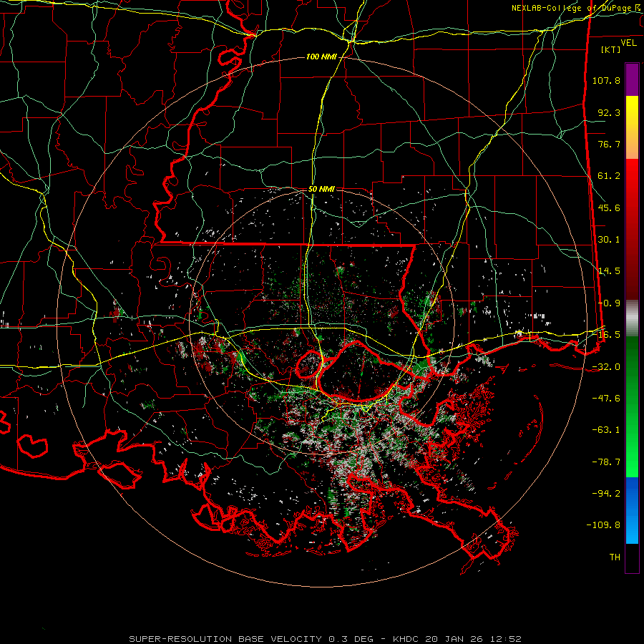Click the -63.1 velocity scale value
The height and width of the screenshot is (644, 644).
coord(606,430)
